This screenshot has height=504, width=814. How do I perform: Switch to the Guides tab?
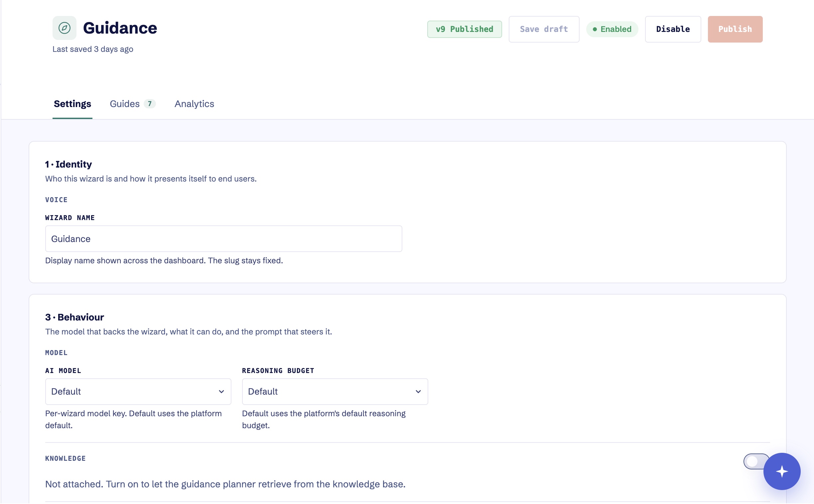[132, 104]
